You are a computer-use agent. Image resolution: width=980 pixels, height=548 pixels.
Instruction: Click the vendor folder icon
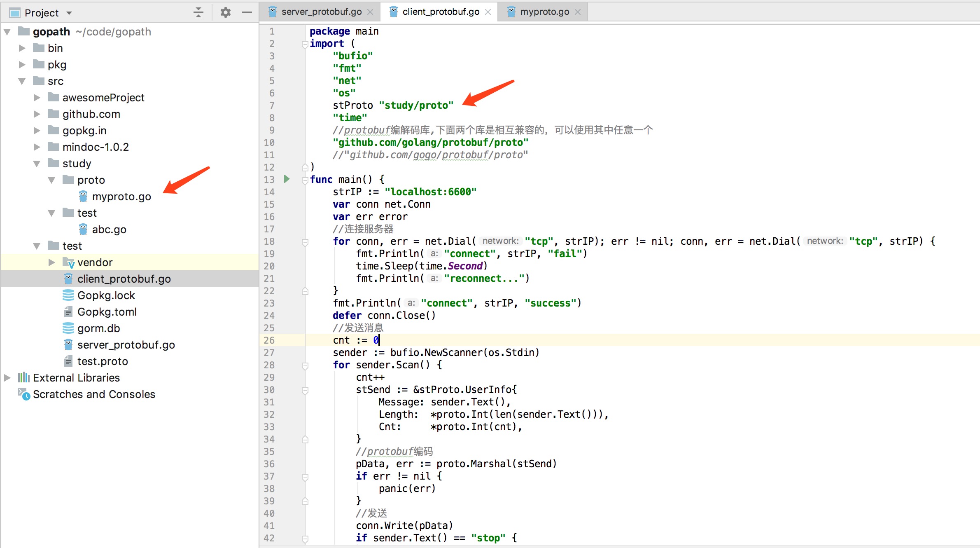click(68, 262)
